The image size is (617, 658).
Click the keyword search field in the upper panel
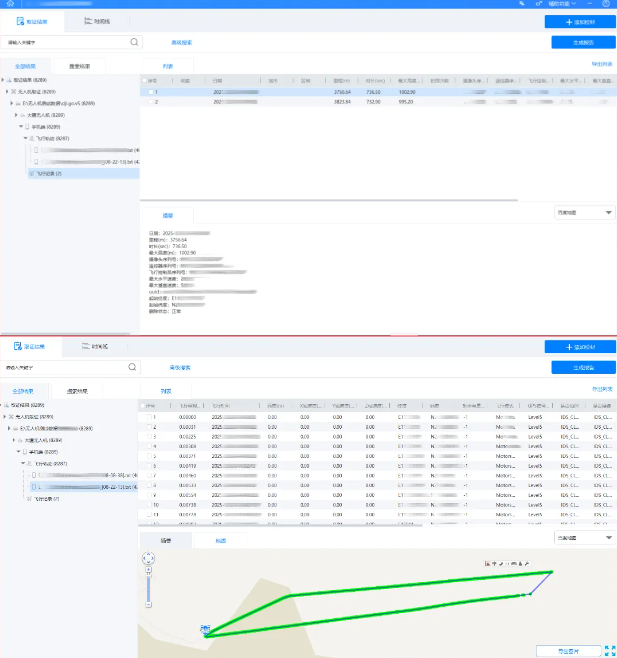65,43
